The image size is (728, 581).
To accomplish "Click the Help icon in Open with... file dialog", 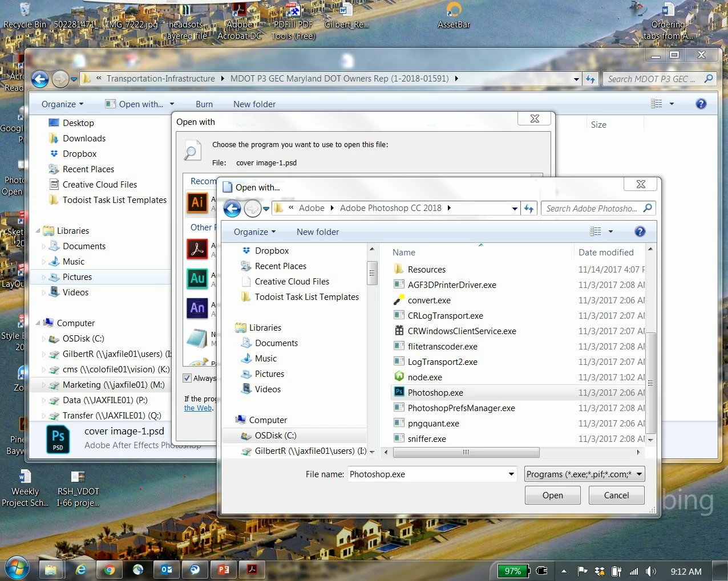I will [x=640, y=231].
